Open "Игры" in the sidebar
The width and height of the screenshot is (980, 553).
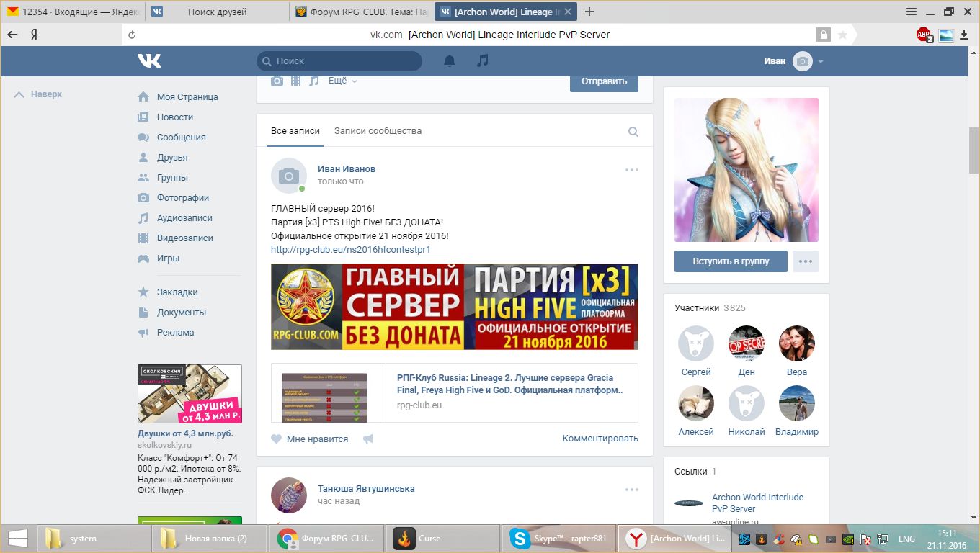169,258
